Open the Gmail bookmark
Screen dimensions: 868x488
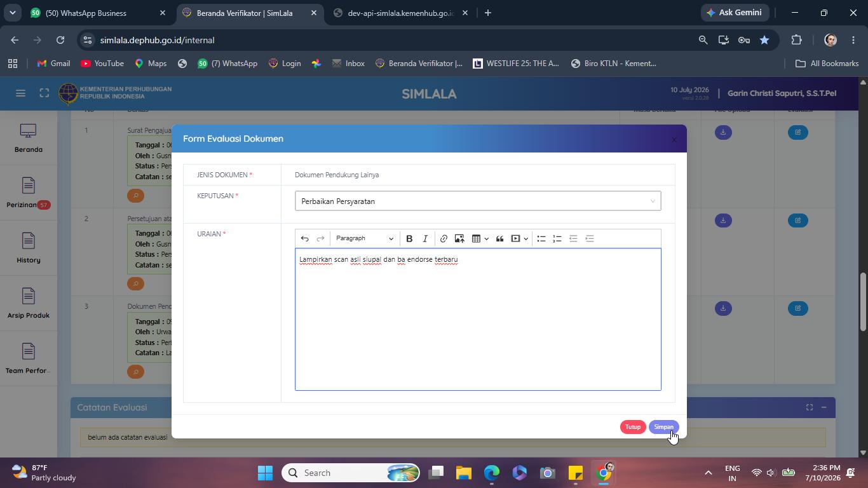[53, 64]
